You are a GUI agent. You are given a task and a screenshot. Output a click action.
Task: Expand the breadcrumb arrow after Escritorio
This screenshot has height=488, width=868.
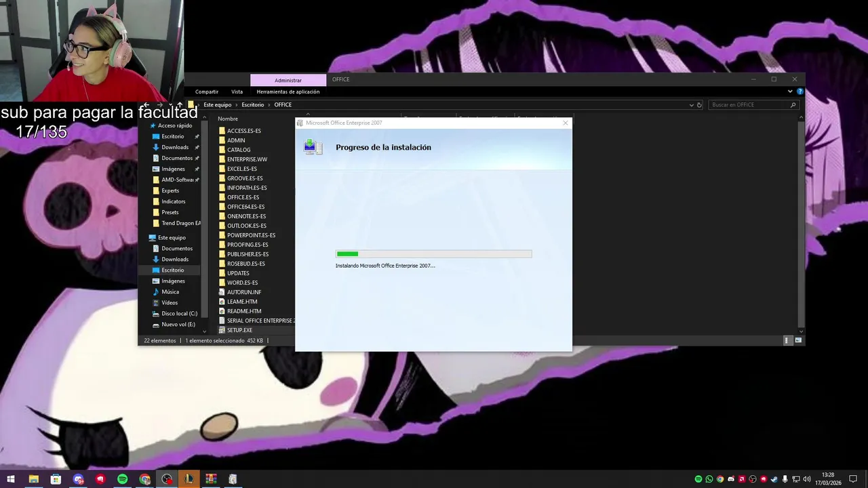pyautogui.click(x=269, y=105)
